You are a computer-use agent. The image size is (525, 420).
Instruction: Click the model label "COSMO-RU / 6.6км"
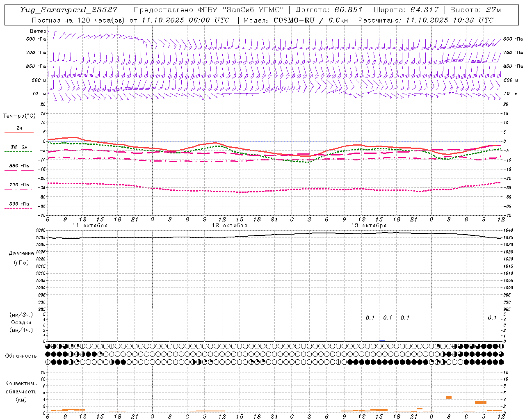tap(310, 20)
